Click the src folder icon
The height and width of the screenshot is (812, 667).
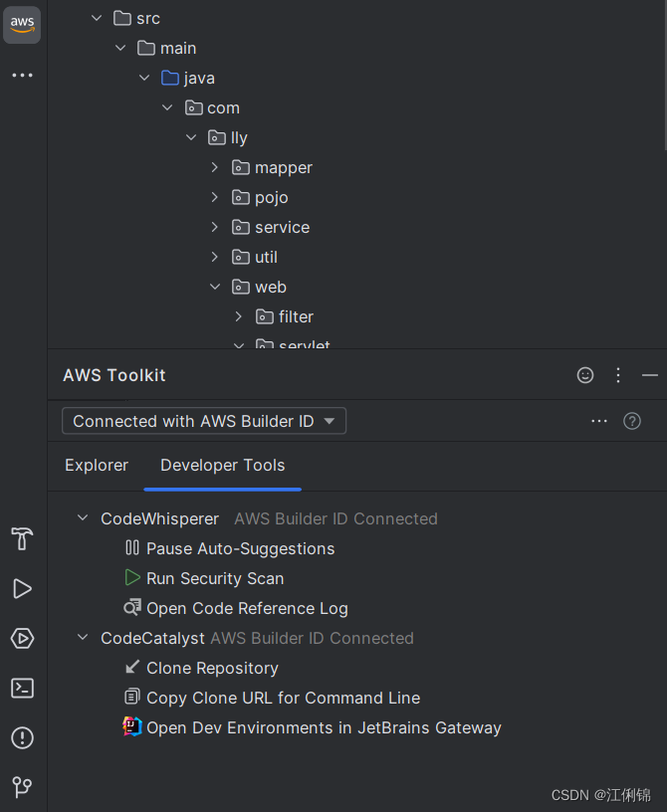122,18
